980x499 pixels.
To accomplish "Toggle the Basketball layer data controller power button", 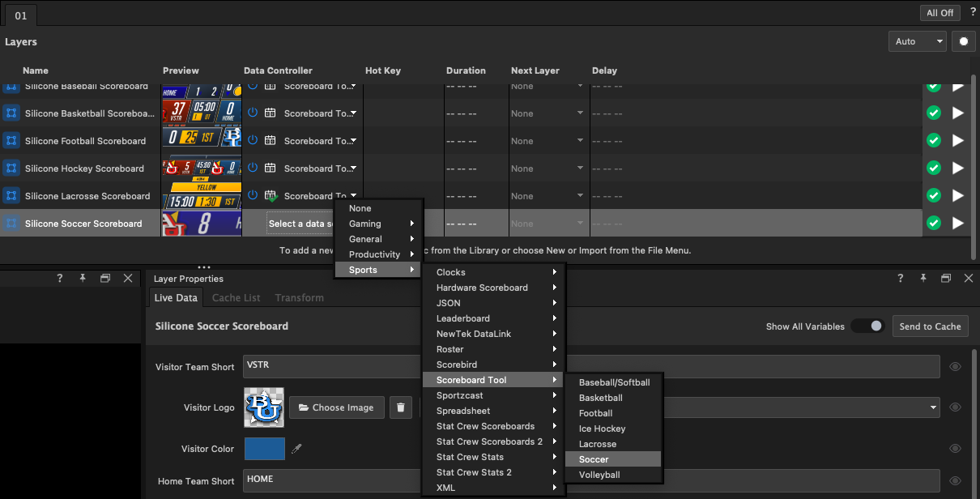I will point(253,113).
